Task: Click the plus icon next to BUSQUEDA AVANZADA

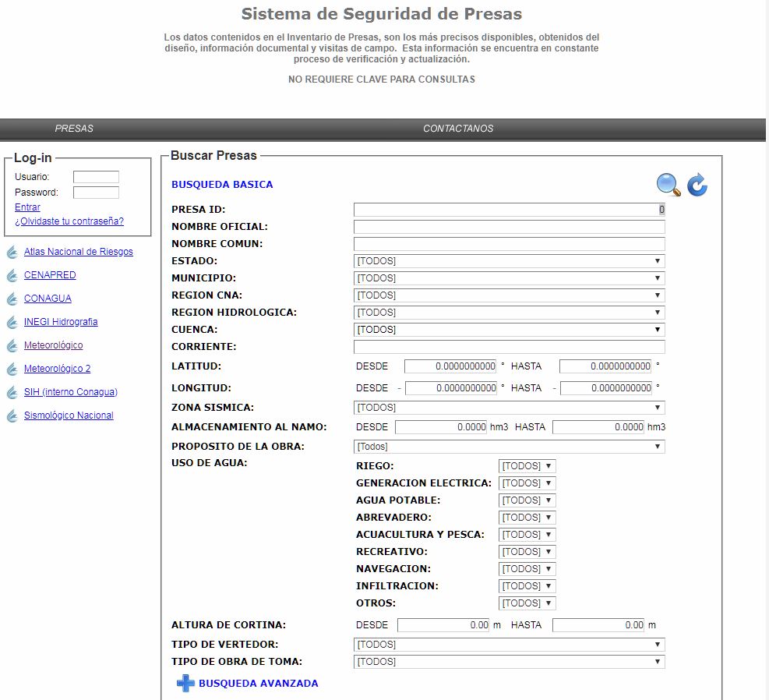Action: point(185,683)
